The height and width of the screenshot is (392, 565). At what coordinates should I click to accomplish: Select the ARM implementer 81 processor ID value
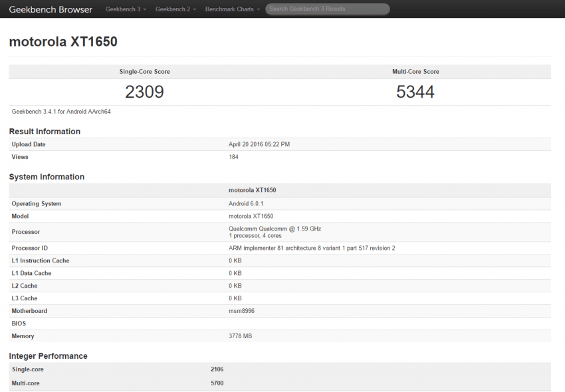pyautogui.click(x=312, y=248)
